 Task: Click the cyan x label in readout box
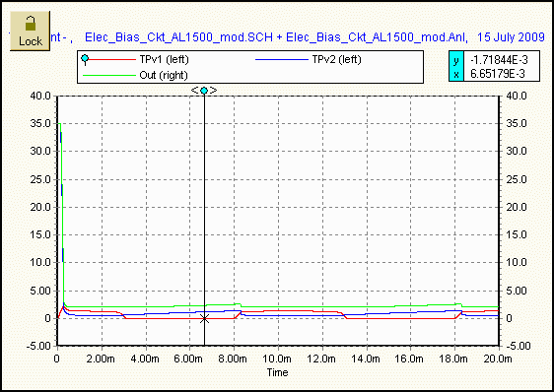[x=456, y=74]
